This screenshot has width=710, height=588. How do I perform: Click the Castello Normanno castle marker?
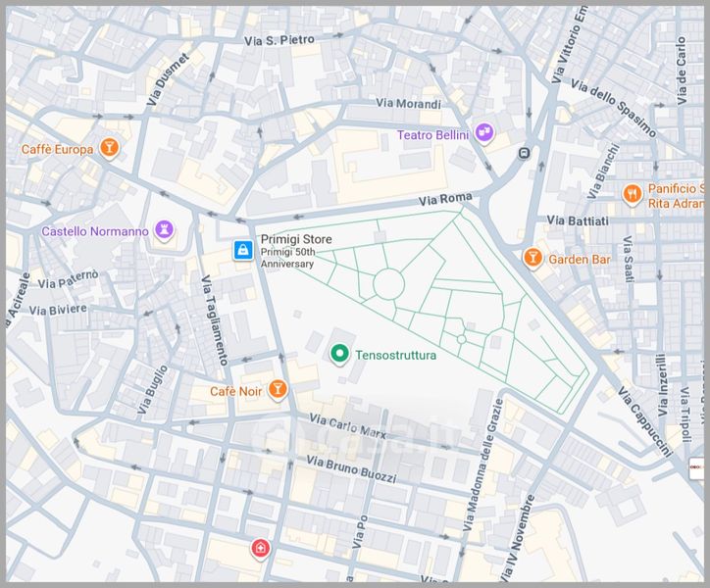[x=164, y=231]
